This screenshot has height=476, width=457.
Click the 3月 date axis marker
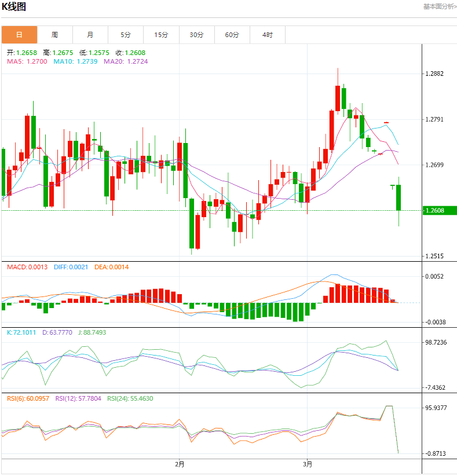coord(307,464)
